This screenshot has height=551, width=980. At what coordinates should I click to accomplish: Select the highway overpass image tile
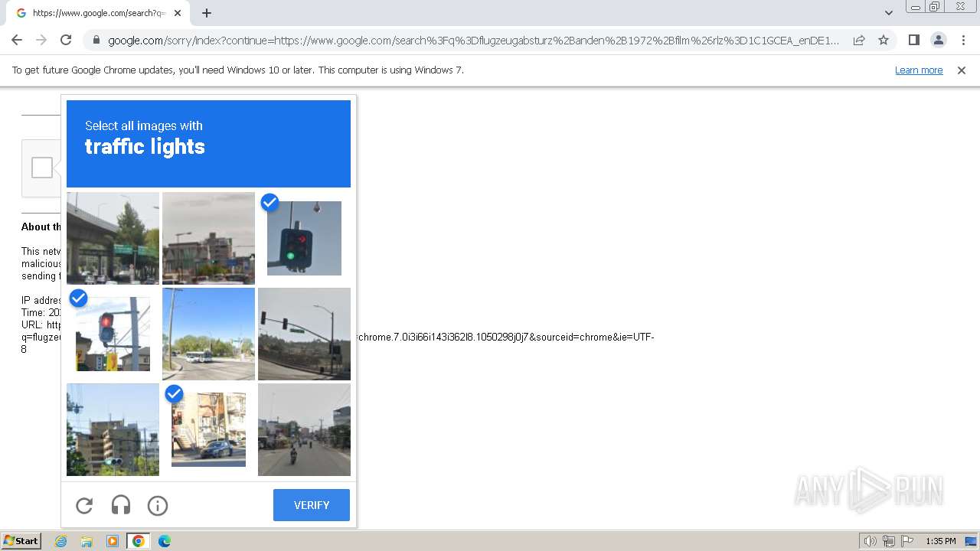click(x=113, y=238)
